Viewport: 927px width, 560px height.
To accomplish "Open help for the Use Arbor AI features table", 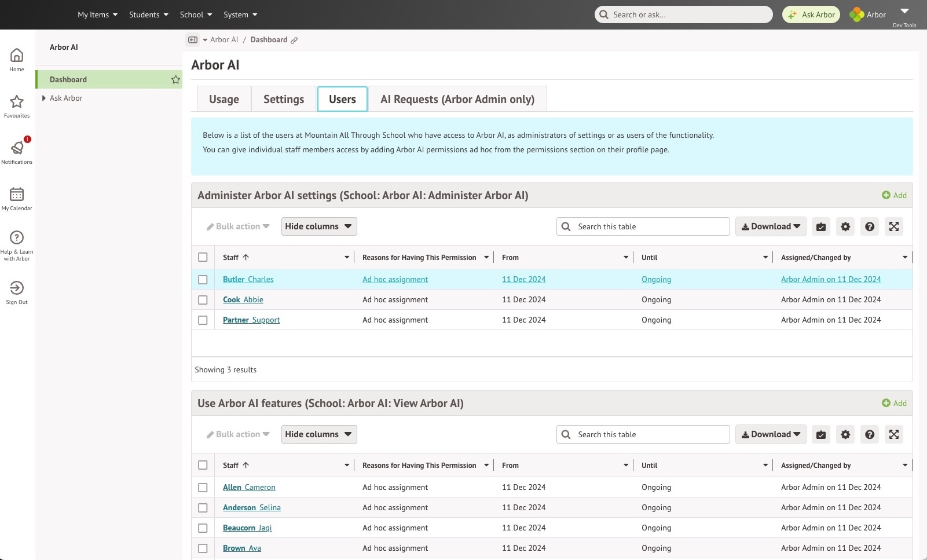I will (x=869, y=434).
